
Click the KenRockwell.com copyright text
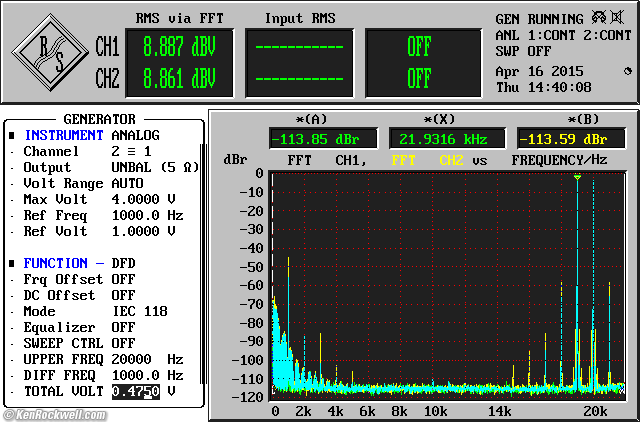pyautogui.click(x=55, y=415)
